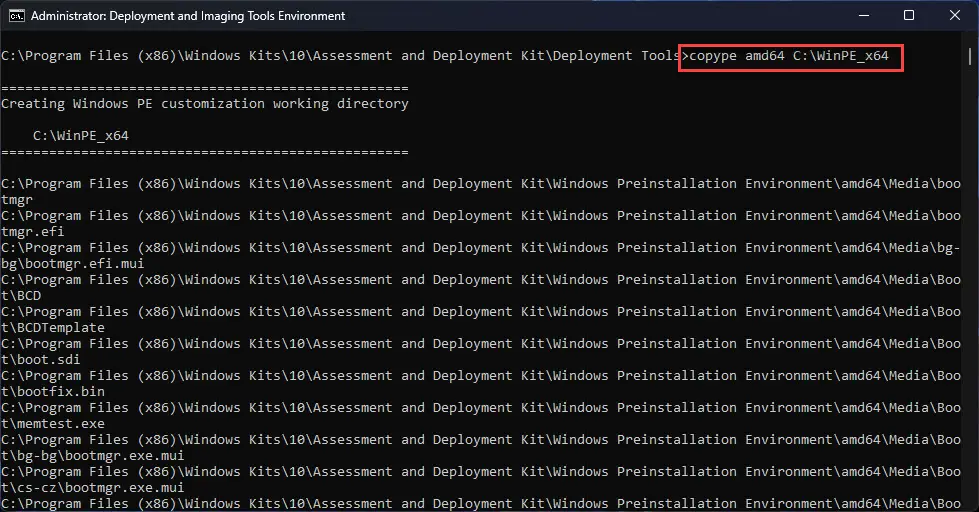This screenshot has width=979, height=512.
Task: Click the 't\boot.sdi' output line
Action: click(41, 360)
